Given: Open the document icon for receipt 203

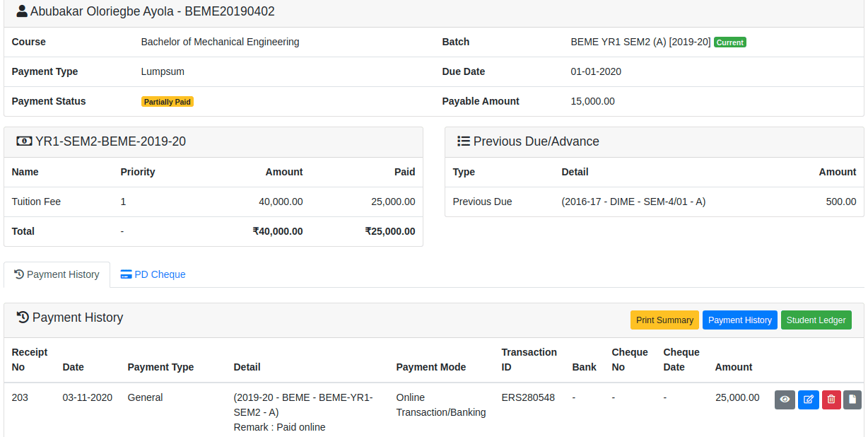Looking at the screenshot, I should (x=852, y=400).
